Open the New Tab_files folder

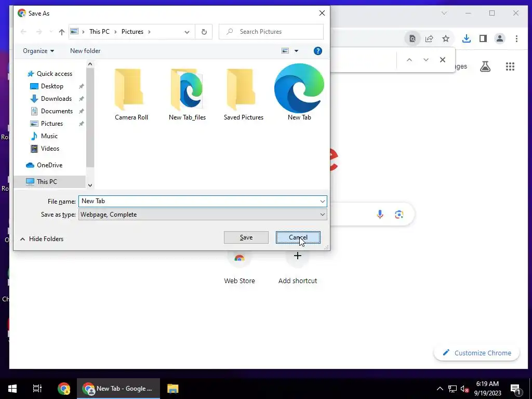[187, 94]
